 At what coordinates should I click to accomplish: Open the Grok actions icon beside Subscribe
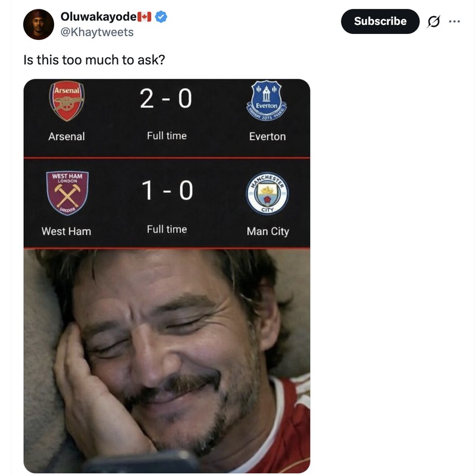[x=434, y=21]
